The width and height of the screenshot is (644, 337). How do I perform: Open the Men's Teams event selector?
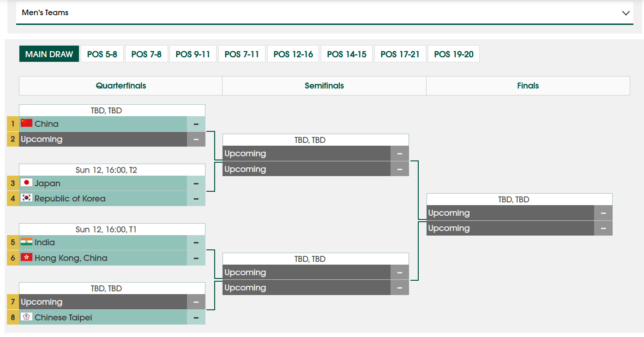coord(325,13)
